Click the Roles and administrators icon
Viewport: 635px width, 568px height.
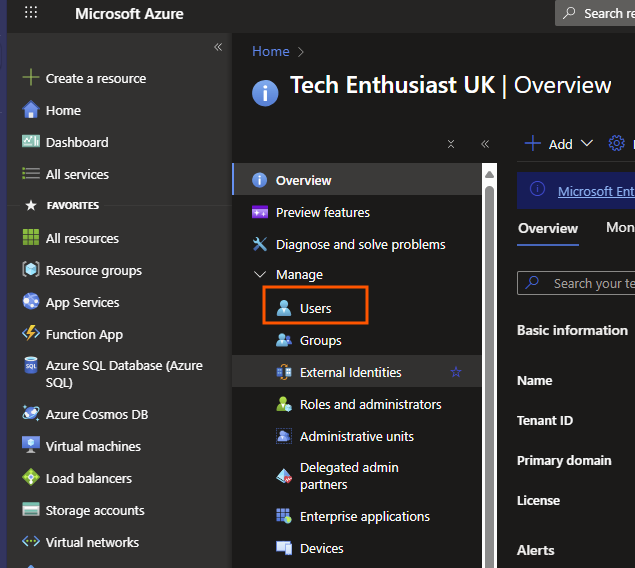(284, 404)
